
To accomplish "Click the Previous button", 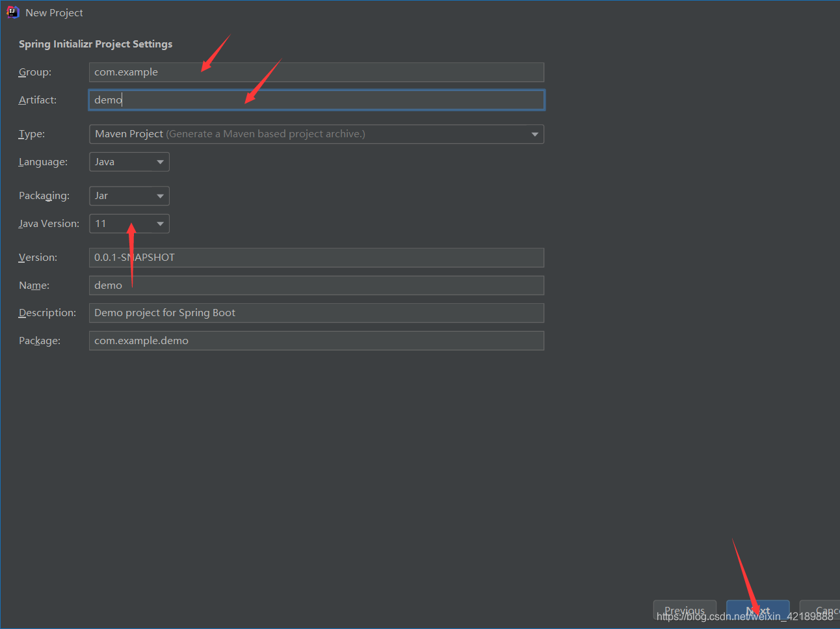I will click(x=685, y=611).
